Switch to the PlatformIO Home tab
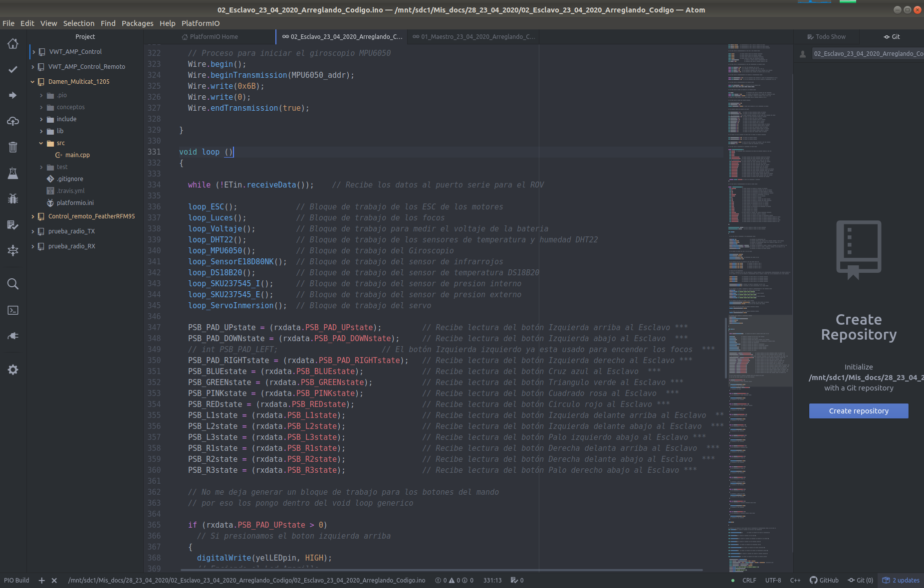The image size is (924, 588). point(210,37)
